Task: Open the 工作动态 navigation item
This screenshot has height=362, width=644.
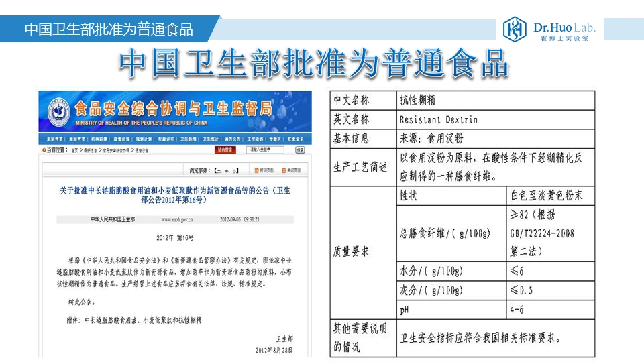Action: [255, 139]
